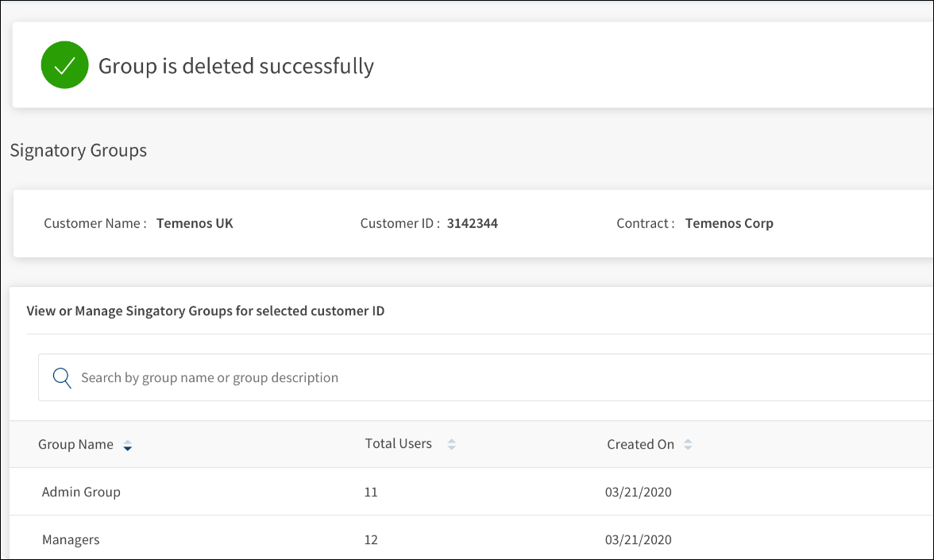Viewport: 934px width, 560px height.
Task: Click Admin Group's total users count 11
Action: [x=371, y=492]
